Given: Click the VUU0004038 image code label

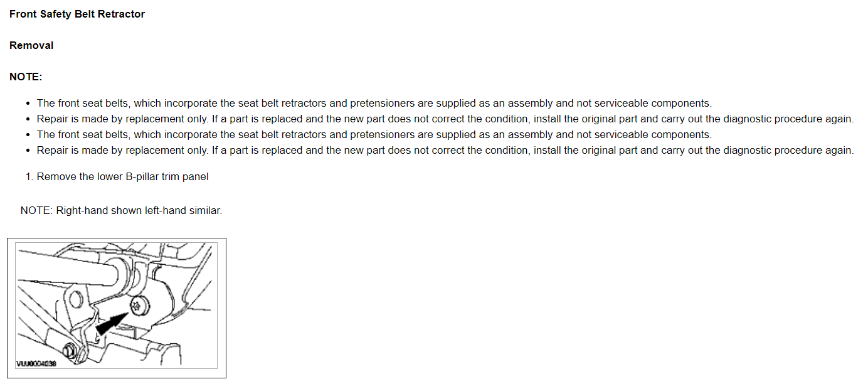Looking at the screenshot, I should tap(36, 364).
